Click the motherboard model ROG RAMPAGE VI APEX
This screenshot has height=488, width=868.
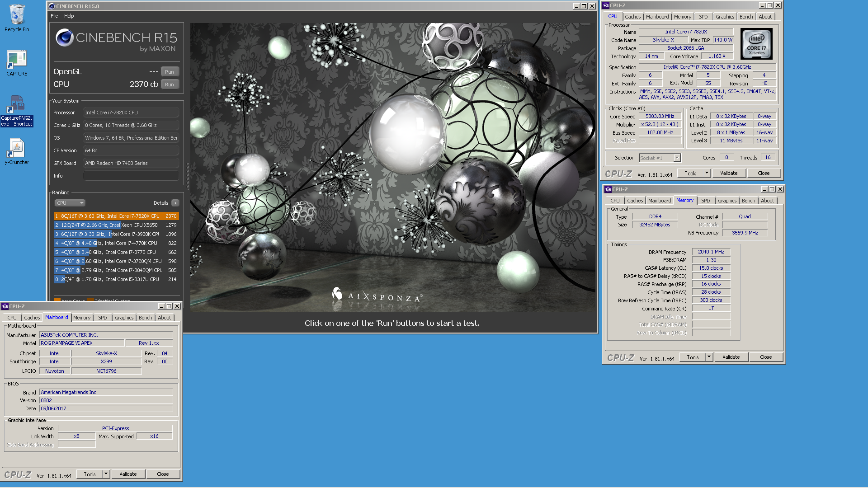tap(82, 343)
